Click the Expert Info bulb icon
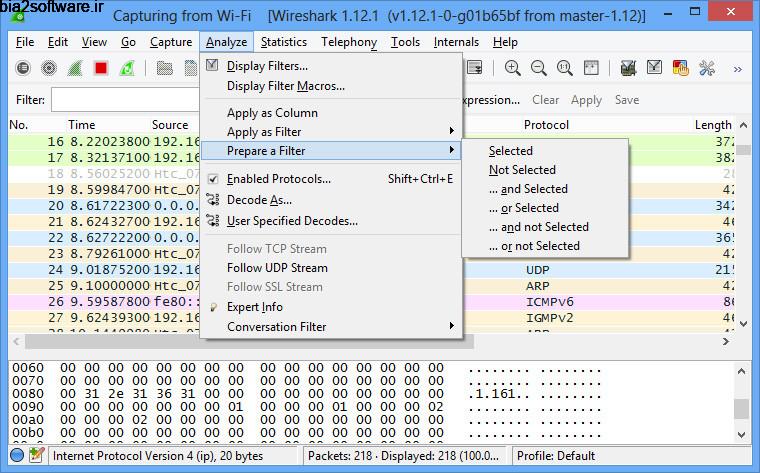This screenshot has width=760, height=473. tap(213, 307)
